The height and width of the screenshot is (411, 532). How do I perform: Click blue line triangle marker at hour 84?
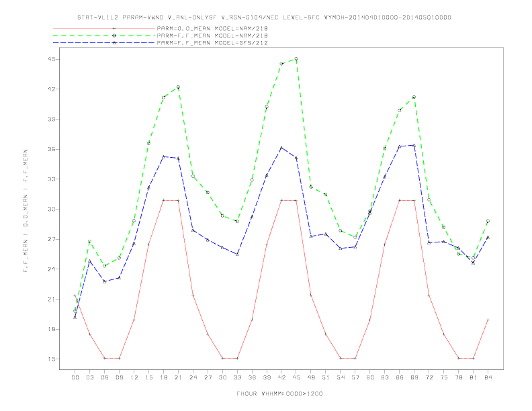click(x=488, y=237)
